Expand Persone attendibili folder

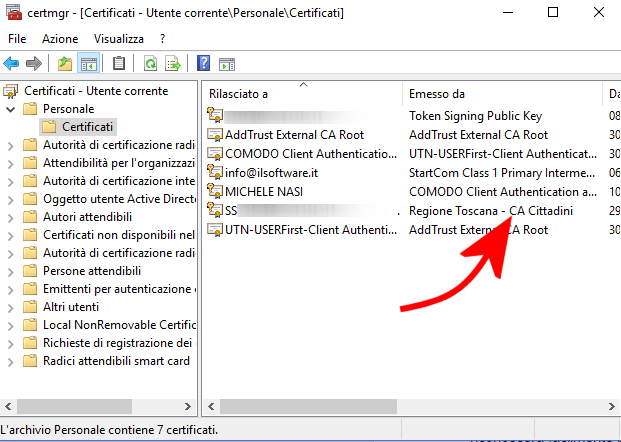tap(11, 272)
